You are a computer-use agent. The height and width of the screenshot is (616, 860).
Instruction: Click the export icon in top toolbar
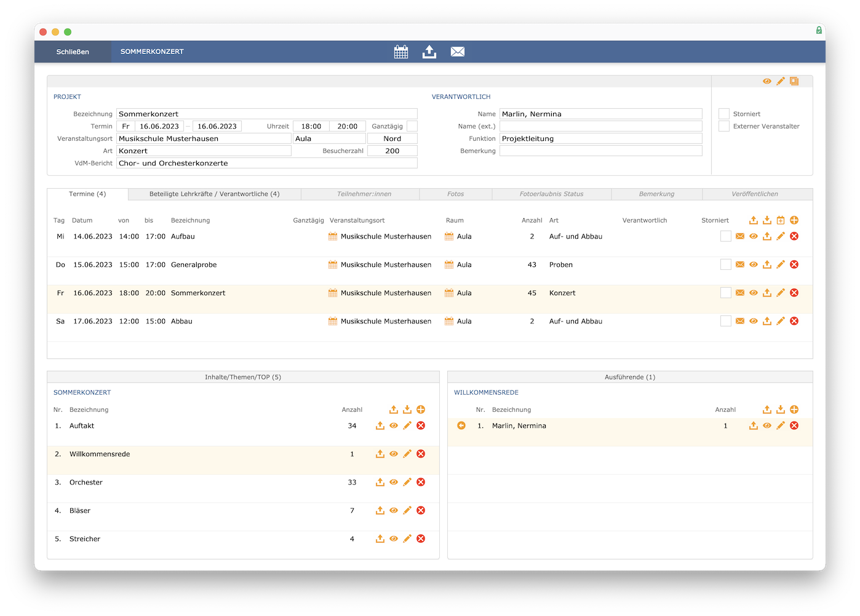tap(429, 52)
